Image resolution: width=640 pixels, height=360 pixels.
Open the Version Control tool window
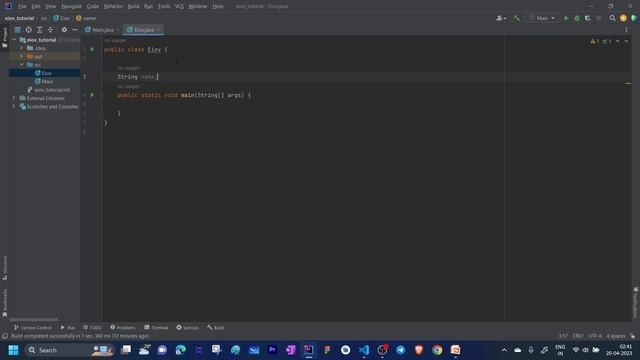point(33,327)
